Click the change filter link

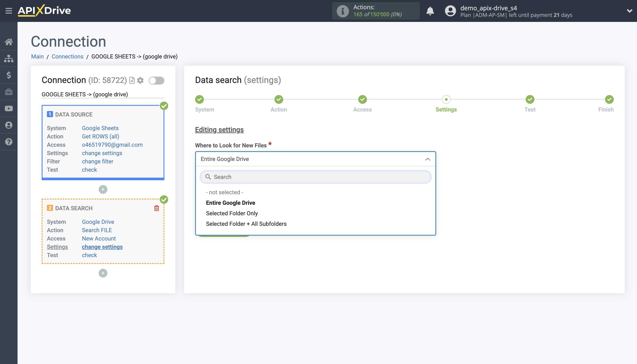(97, 161)
